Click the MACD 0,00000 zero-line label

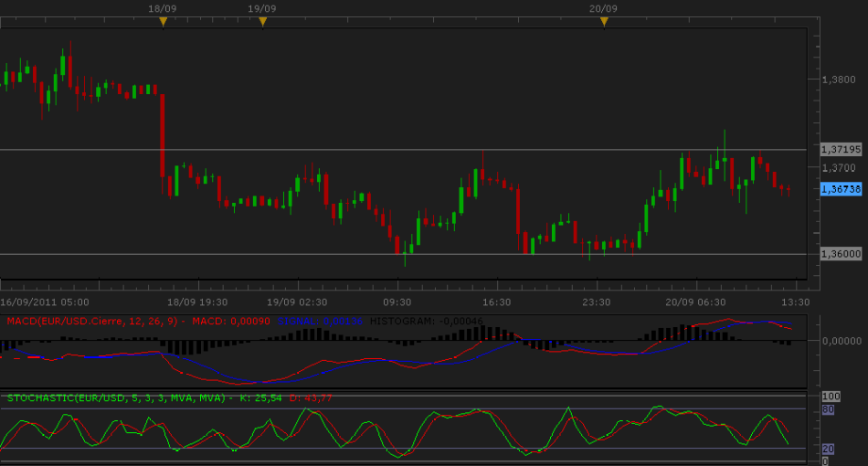[x=842, y=341]
